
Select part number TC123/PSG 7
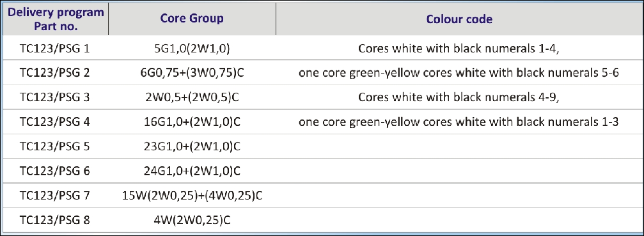tap(55, 195)
